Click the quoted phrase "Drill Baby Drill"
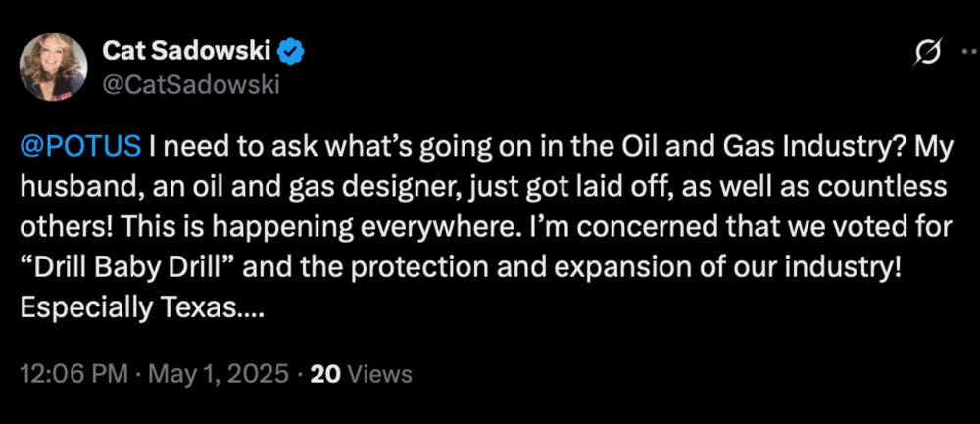Screen dimensions: 980x424 click(120, 268)
